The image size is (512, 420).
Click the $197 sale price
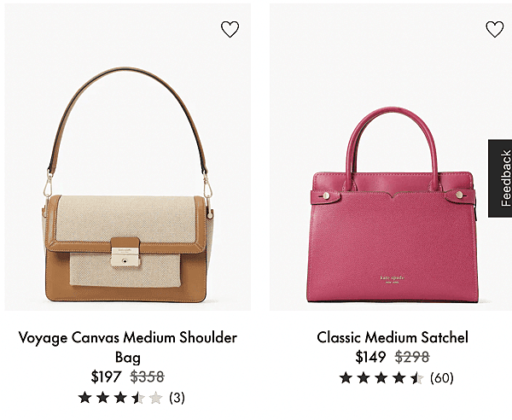(x=106, y=376)
